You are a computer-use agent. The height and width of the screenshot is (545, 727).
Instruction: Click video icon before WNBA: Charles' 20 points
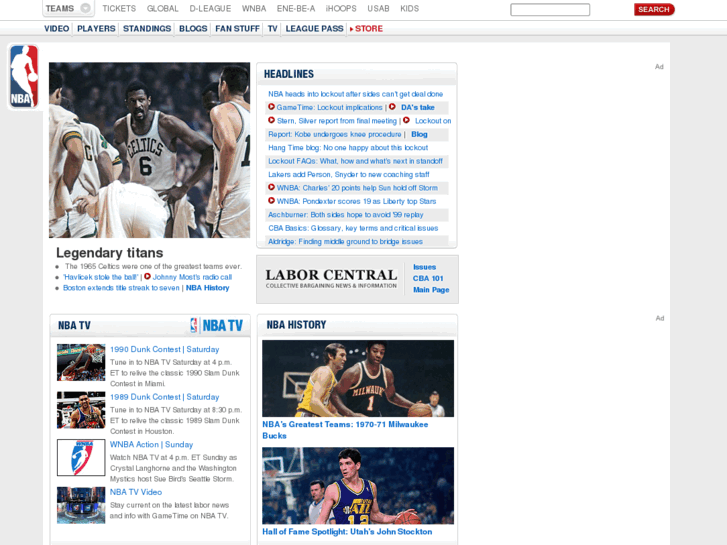click(272, 187)
